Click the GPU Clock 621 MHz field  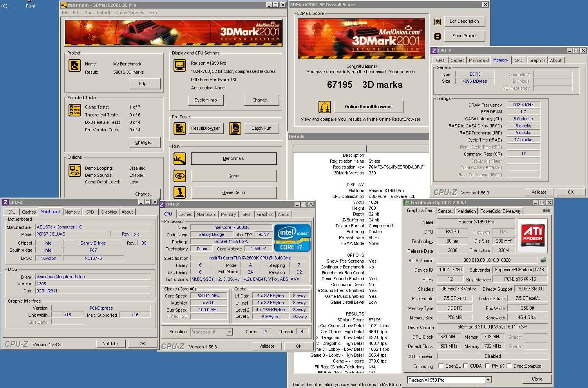[x=449, y=337]
